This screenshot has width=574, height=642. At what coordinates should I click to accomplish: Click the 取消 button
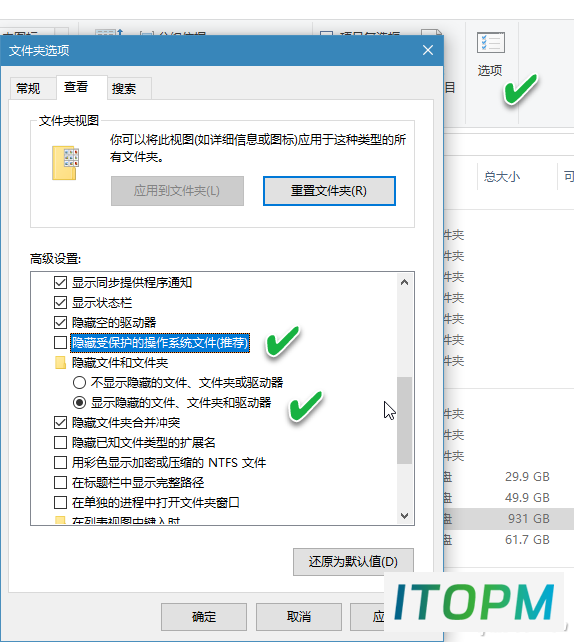pos(299,617)
